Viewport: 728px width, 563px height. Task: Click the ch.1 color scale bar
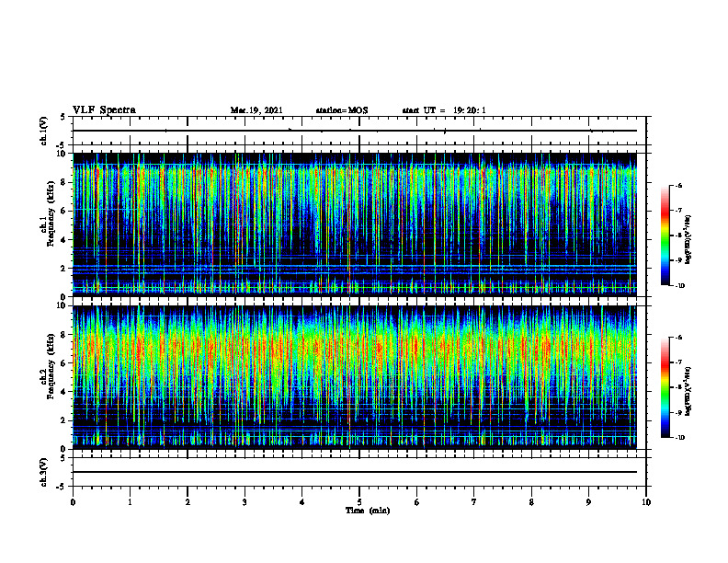pyautogui.click(x=665, y=236)
